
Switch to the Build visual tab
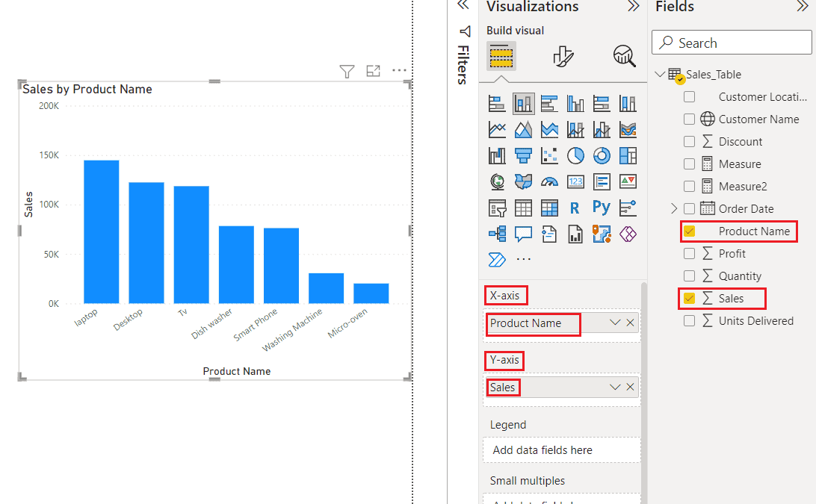point(501,56)
